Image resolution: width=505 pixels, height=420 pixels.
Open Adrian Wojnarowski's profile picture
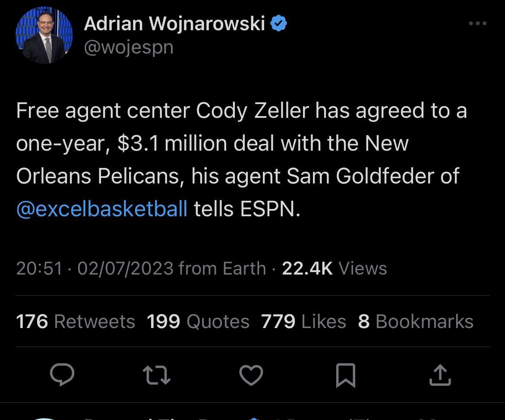pos(44,35)
